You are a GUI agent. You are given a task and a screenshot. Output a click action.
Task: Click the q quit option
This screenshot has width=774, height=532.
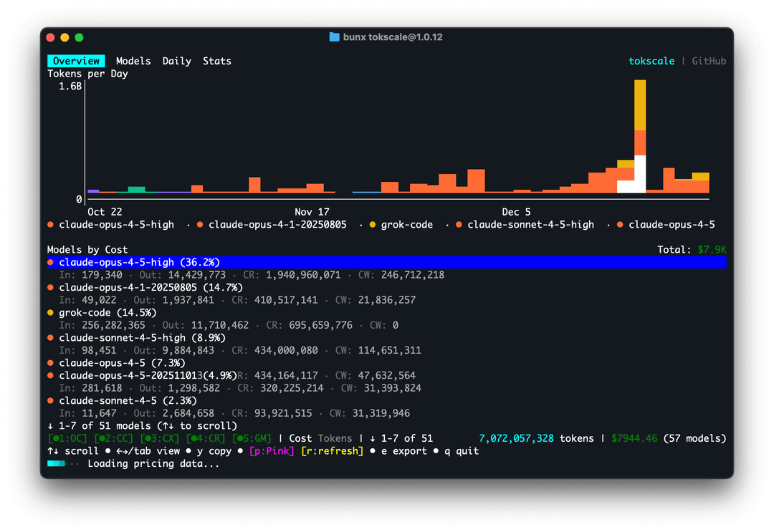point(462,451)
